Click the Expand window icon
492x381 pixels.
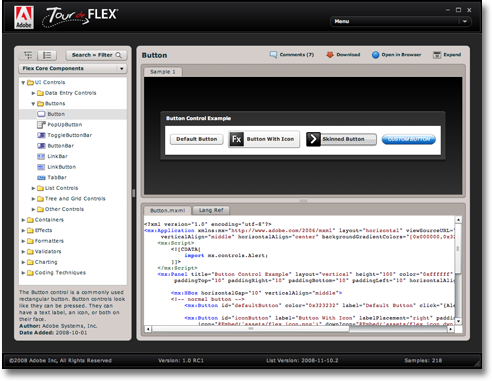point(437,55)
